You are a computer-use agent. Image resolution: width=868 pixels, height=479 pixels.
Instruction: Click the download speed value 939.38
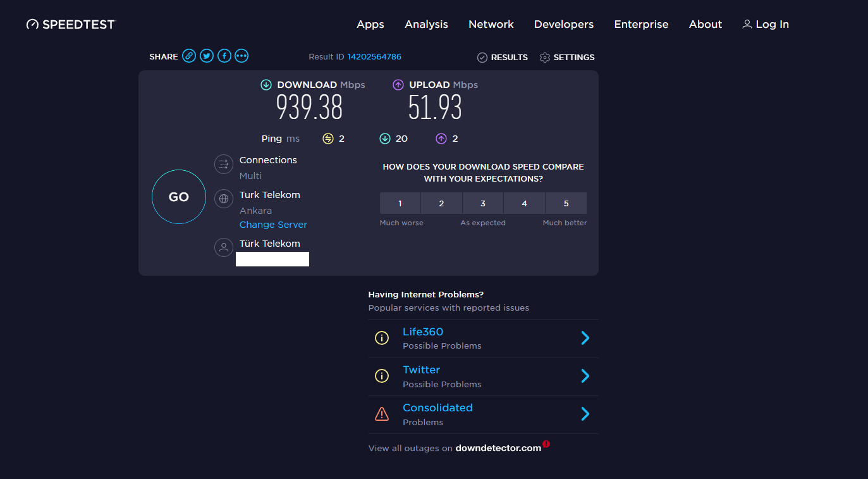pyautogui.click(x=310, y=108)
